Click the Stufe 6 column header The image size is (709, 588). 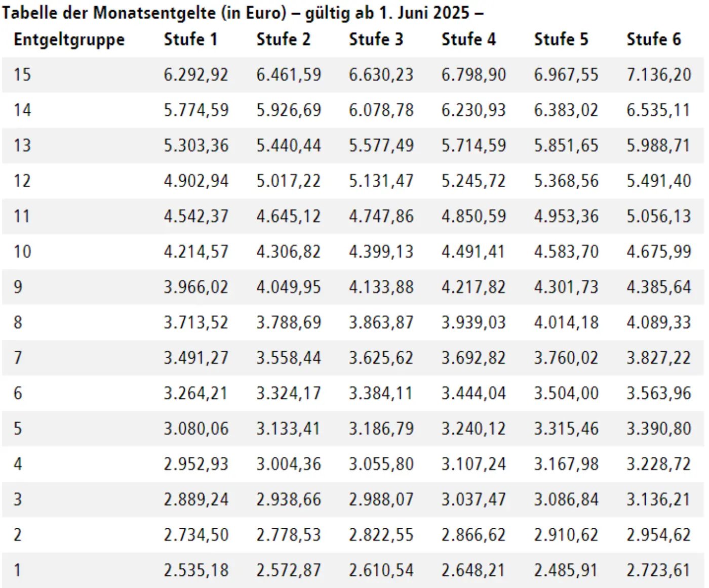click(654, 39)
